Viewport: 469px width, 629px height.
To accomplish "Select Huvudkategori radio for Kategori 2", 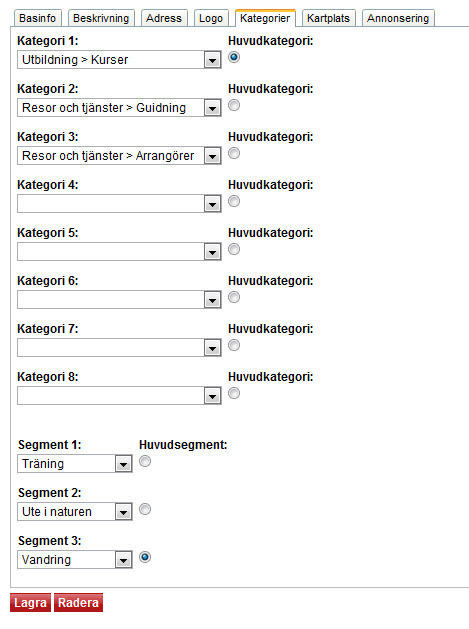I will coord(234,105).
